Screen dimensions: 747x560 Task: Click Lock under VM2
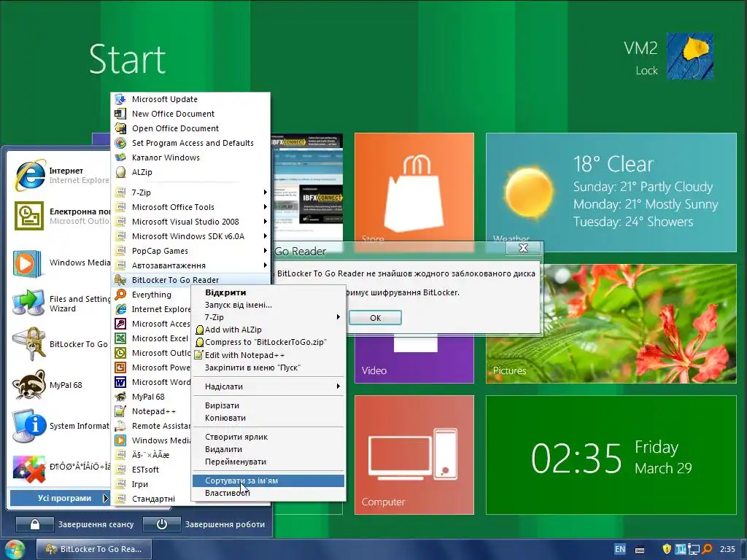click(x=646, y=71)
